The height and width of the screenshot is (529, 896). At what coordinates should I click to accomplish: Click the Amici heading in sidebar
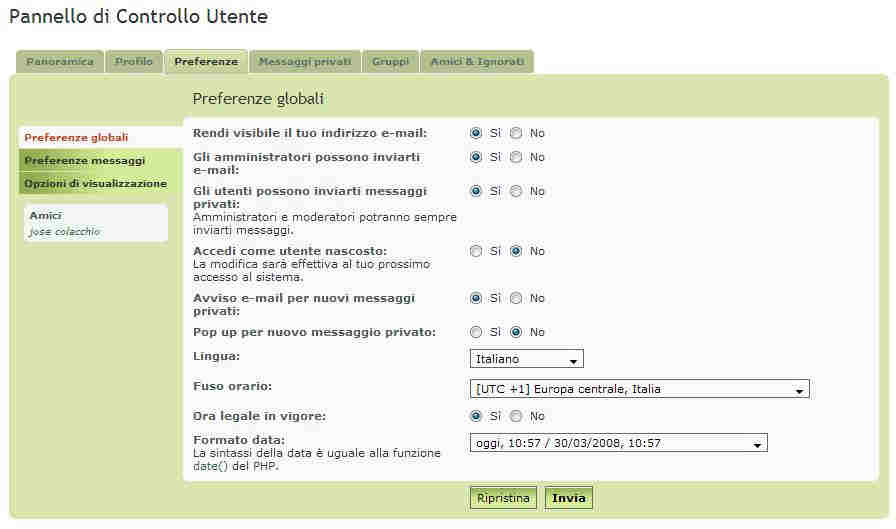[46, 215]
